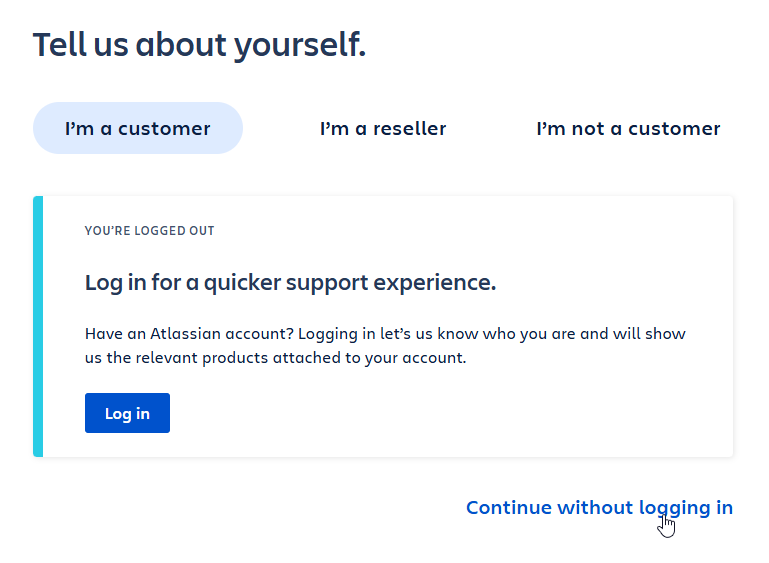The image size is (769, 563).
Task: Indicate you are not a customer
Action: pos(628,128)
